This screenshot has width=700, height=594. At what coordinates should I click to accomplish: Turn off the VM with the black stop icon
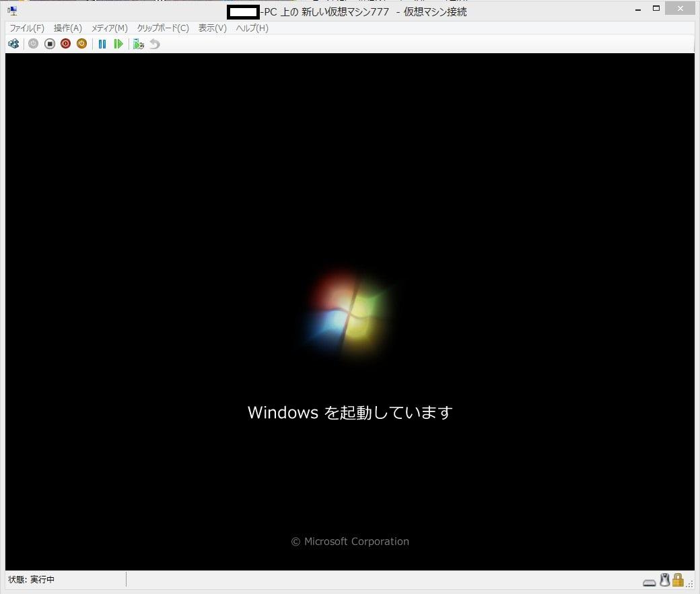[50, 44]
